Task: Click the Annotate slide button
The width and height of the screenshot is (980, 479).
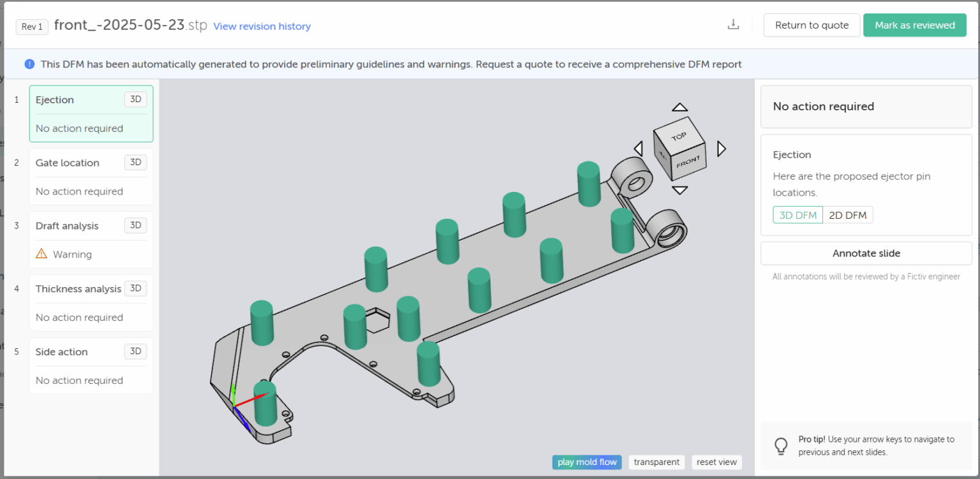Action: click(x=866, y=253)
